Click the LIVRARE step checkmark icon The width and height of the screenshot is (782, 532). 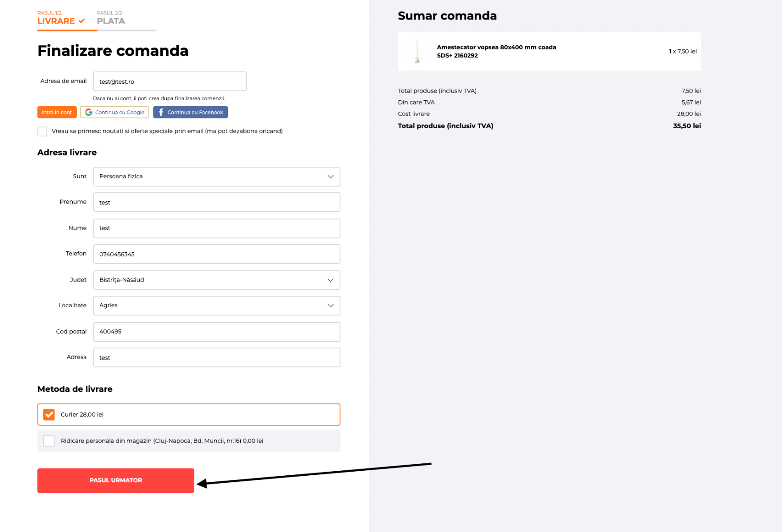[x=82, y=21]
